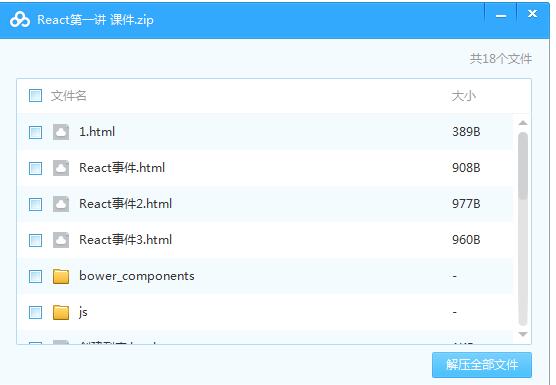
Task: Click the scrollbar up arrow
Action: click(523, 123)
